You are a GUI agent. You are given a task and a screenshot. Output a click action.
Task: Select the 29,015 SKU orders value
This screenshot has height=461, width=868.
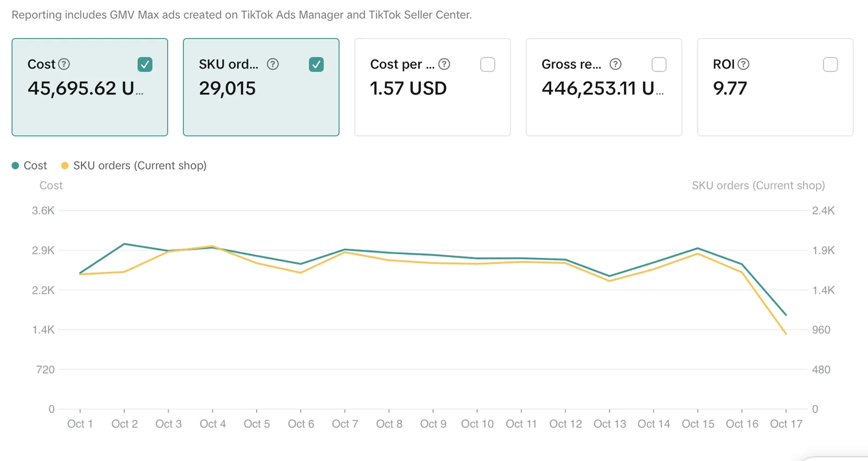click(227, 88)
